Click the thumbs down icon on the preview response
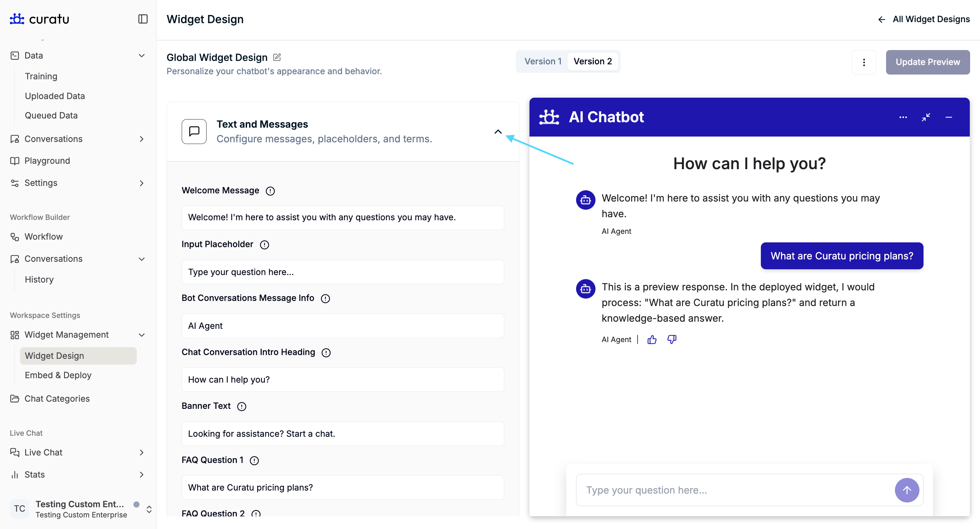 click(x=671, y=339)
